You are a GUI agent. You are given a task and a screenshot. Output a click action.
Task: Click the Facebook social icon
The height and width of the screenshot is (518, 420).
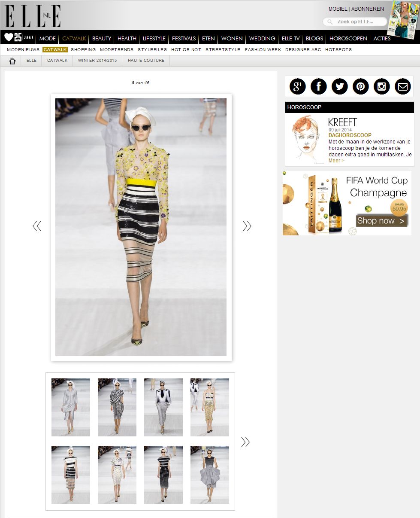click(318, 87)
